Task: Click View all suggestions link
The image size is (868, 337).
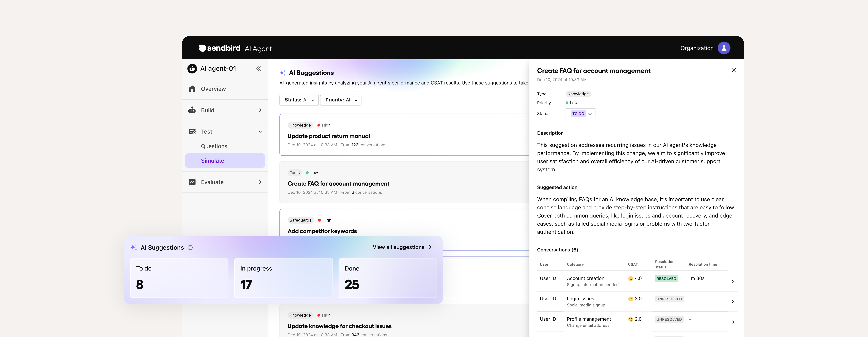Action: click(402, 247)
